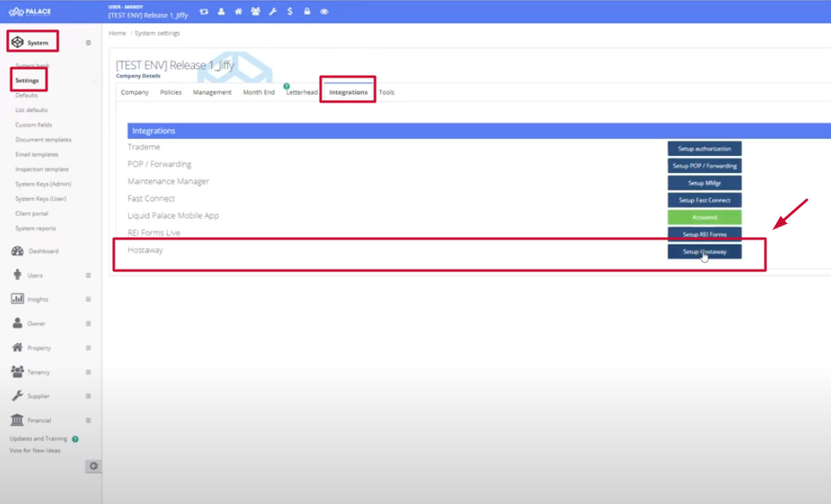Viewport: 831px width, 504px height.
Task: Click the wrench icon in top toolbar
Action: coord(272,12)
